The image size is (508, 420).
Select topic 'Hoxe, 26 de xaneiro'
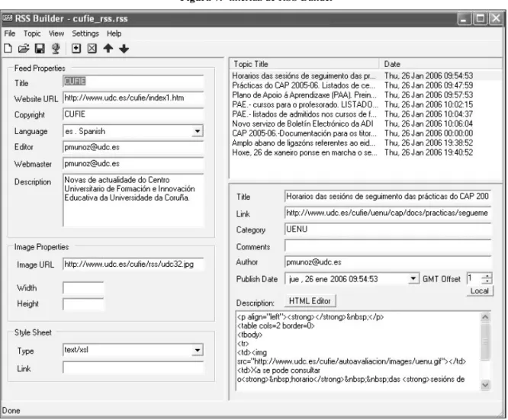click(x=304, y=152)
